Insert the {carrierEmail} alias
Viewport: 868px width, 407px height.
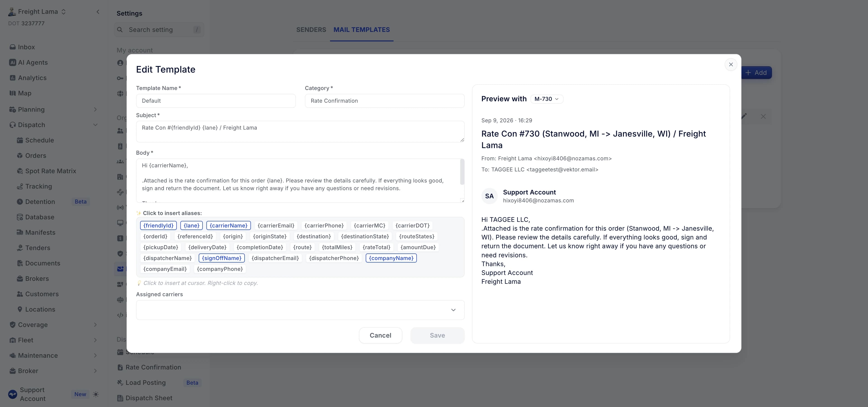click(276, 226)
